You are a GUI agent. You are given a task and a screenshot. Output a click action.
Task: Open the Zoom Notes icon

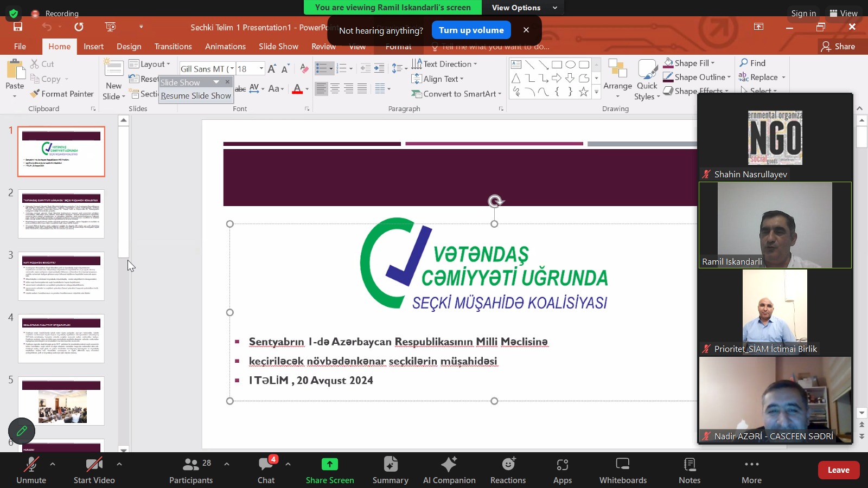[x=690, y=470]
